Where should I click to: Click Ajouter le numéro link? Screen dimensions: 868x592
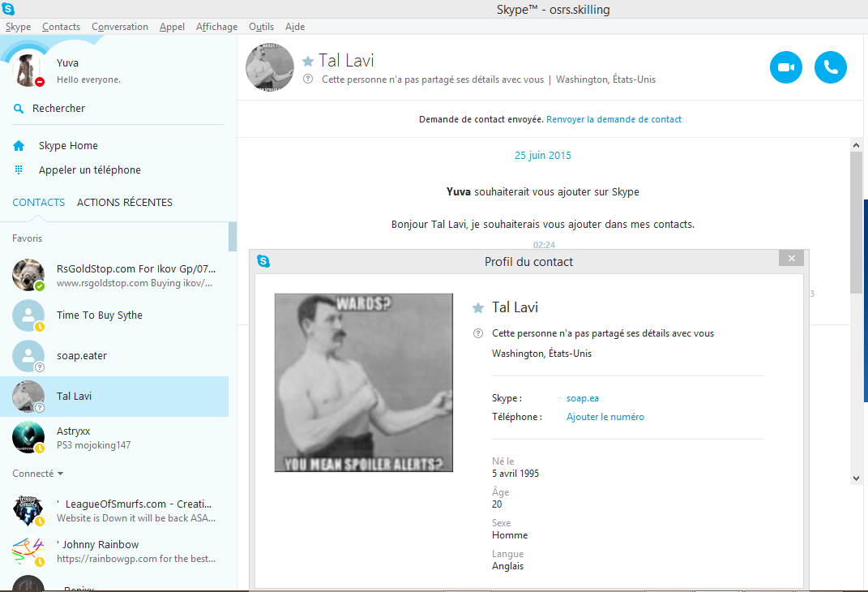[605, 417]
